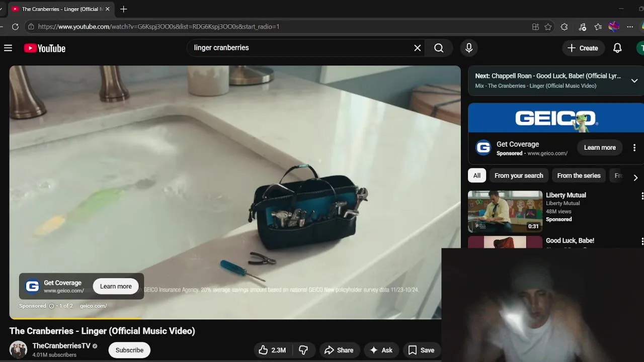Click Learn more on video ad overlay
The width and height of the screenshot is (644, 362).
click(x=116, y=286)
